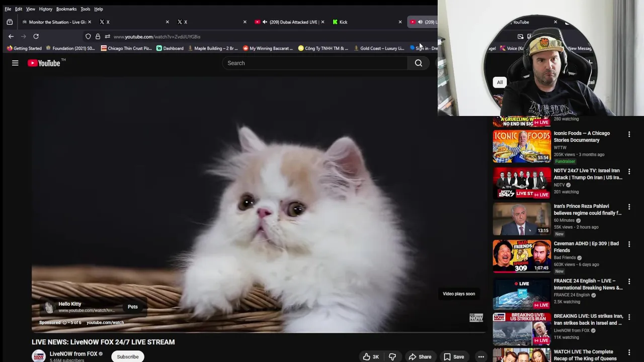
Task: Open the FRANCE 24 English live thumbnail
Action: coord(522,293)
